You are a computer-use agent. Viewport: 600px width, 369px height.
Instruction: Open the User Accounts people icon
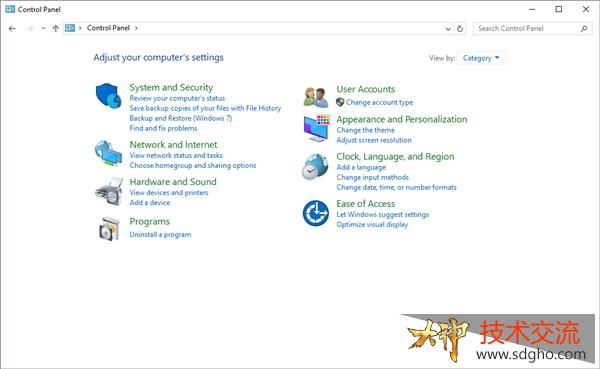click(x=316, y=97)
